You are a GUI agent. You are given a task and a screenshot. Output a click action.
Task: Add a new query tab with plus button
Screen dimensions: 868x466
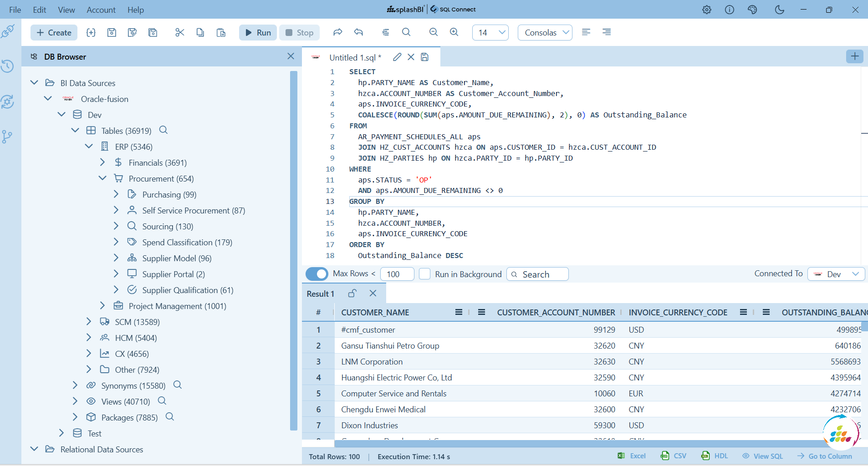point(855,56)
